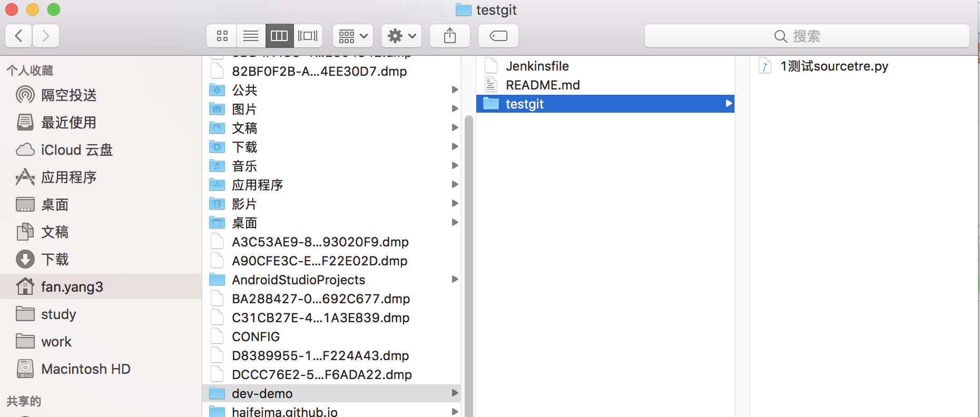Expand the selected testgit folder arrow
980x417 pixels.
pos(729,103)
